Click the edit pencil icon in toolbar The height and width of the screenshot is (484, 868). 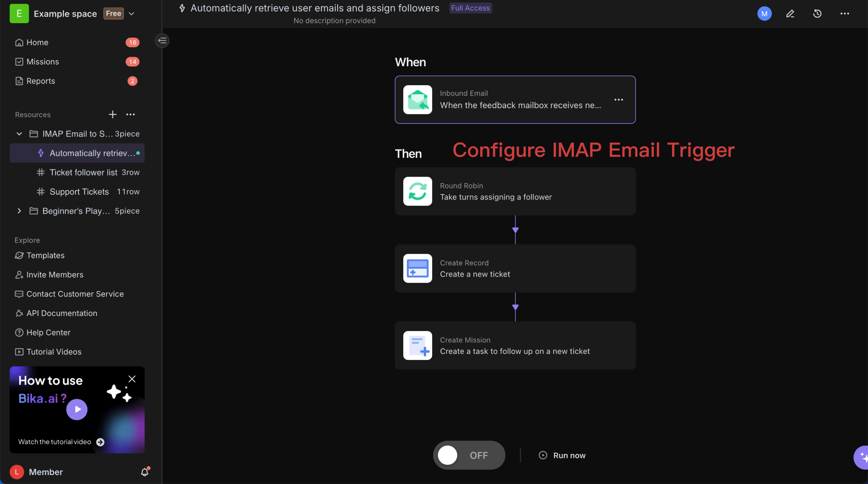790,13
